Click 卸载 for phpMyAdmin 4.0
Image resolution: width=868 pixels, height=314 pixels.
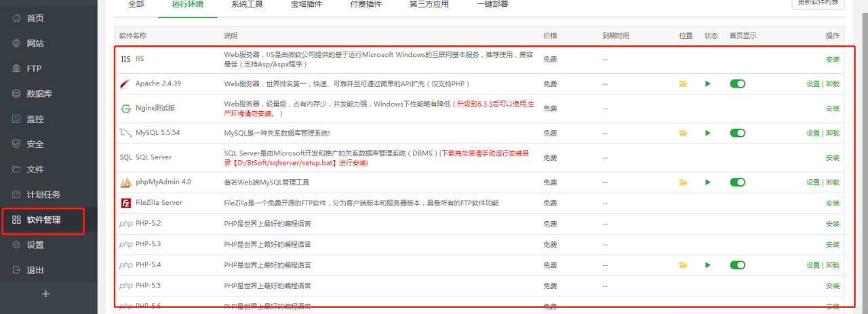click(833, 182)
